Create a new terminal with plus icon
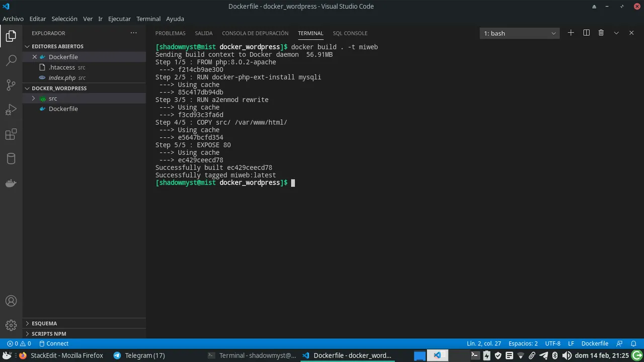644x362 pixels. pos(571,33)
